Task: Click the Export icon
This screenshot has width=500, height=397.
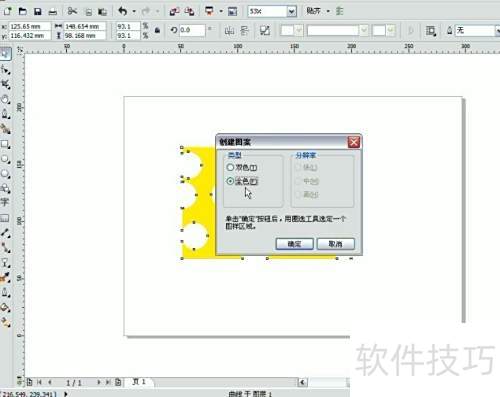Action: [x=190, y=12]
